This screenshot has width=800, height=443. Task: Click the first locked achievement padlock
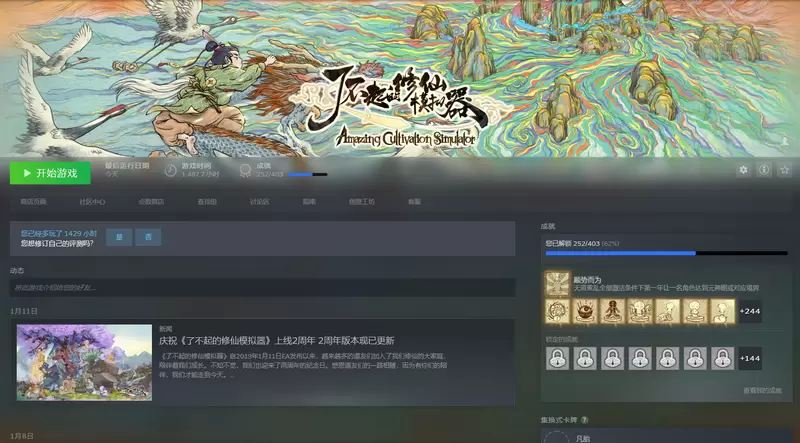coord(557,358)
